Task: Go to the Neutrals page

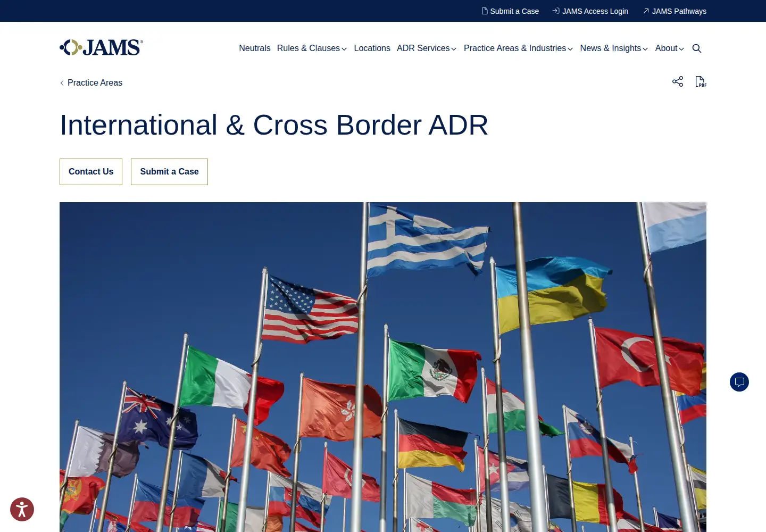Action: point(255,48)
